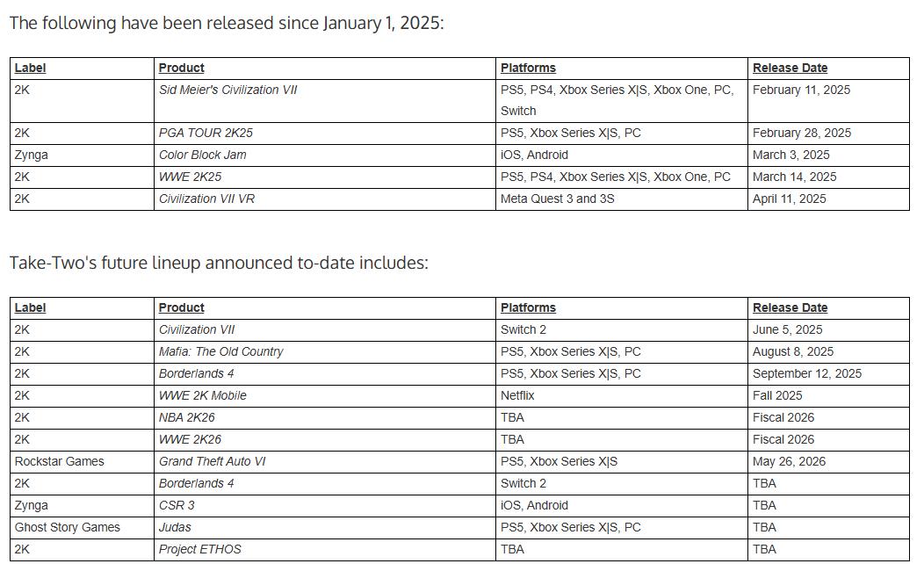
Task: Select the Rockstar Games label cell
Action: click(82, 462)
